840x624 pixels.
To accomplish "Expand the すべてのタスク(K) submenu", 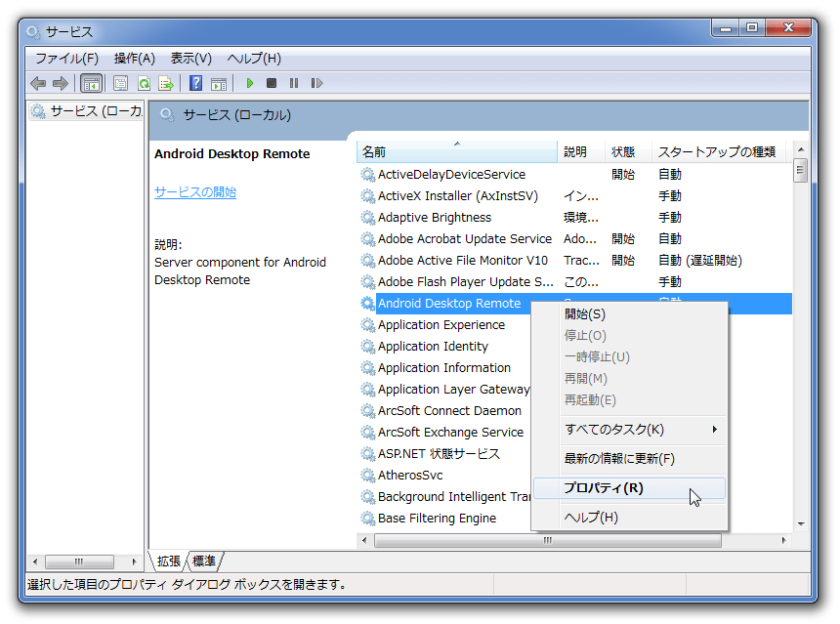I will [x=630, y=430].
